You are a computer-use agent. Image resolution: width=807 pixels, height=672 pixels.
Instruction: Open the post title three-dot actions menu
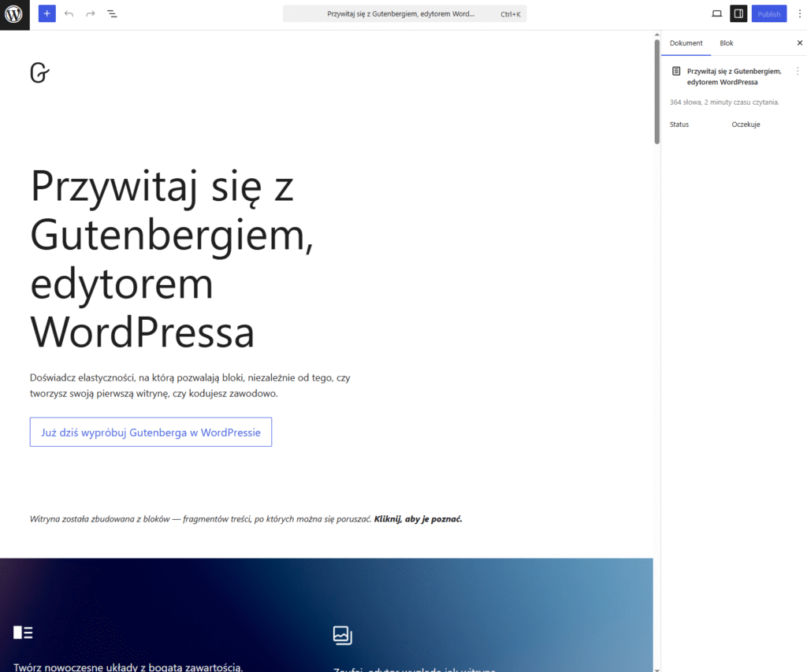[798, 71]
